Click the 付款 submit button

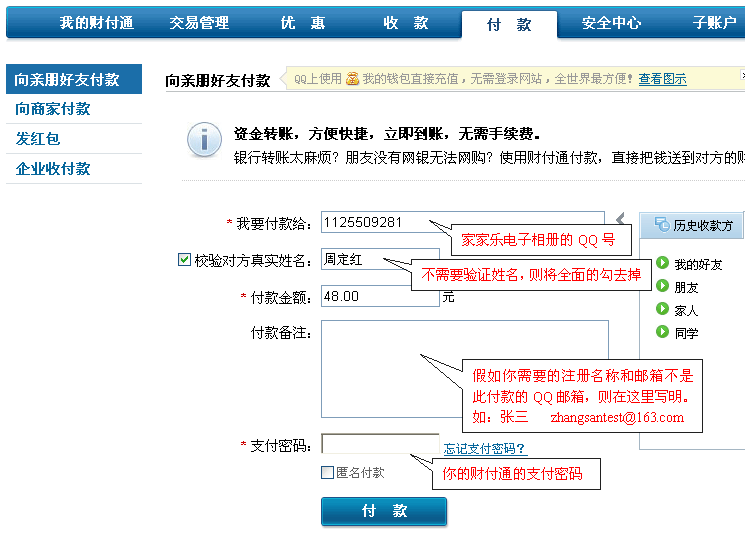[x=384, y=511]
